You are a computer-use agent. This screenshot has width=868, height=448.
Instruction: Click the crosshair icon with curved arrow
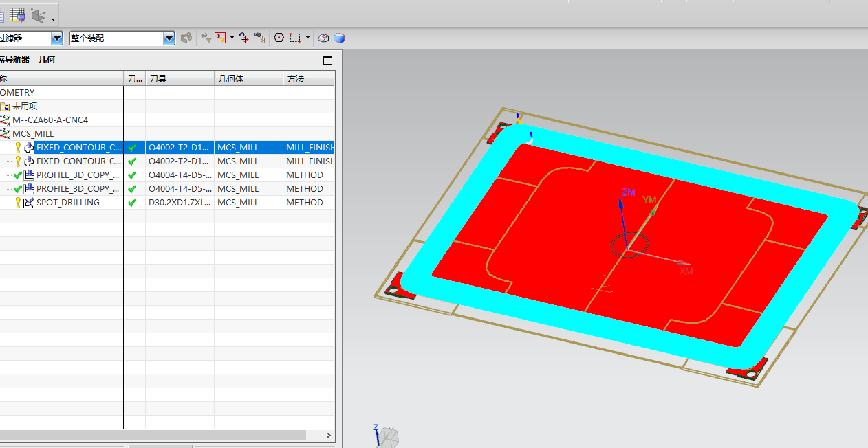point(243,38)
